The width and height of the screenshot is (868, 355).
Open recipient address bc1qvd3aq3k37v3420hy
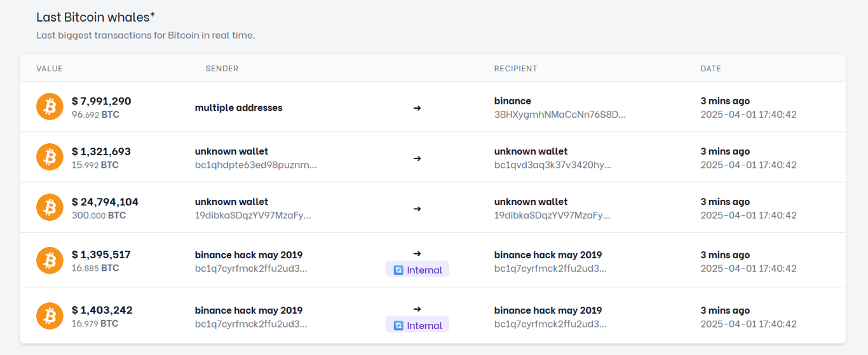553,165
